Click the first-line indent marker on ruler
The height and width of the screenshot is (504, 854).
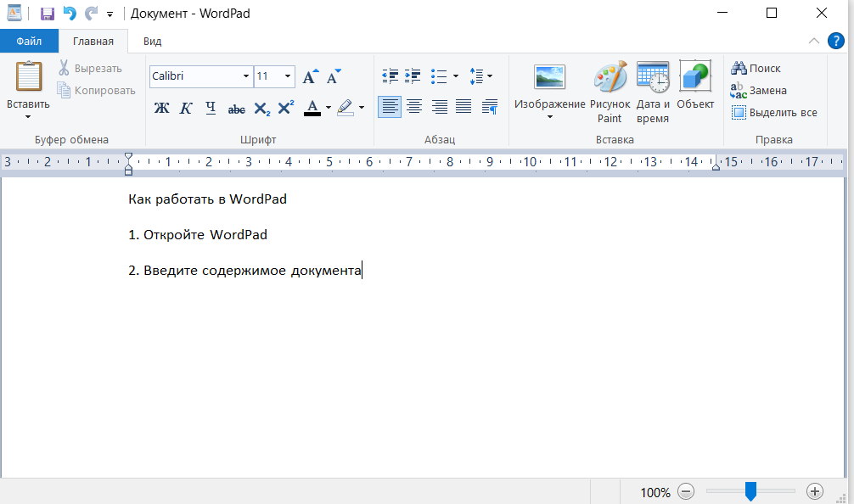coord(128,158)
